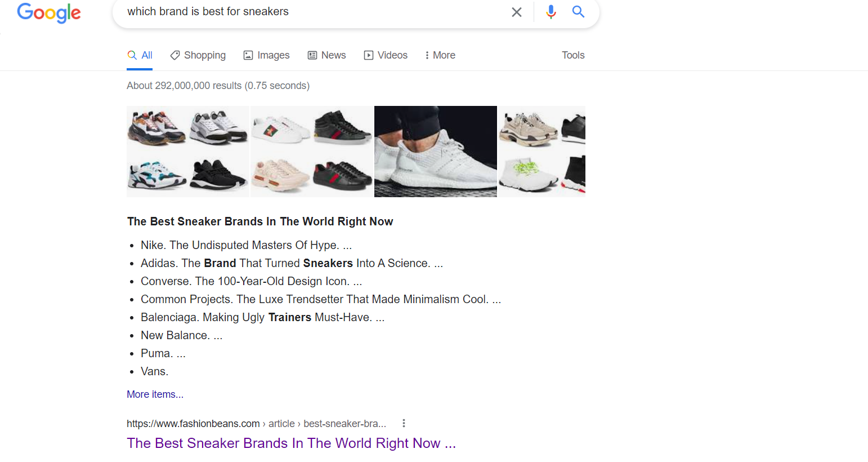The width and height of the screenshot is (868, 462).
Task: Open the first thumbnail of four colorful sneakers
Action: 188,152
